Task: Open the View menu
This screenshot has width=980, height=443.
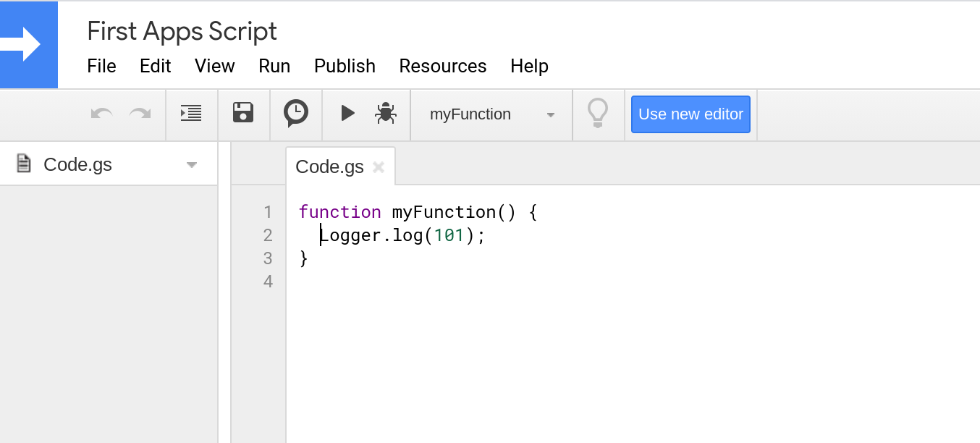Action: pyautogui.click(x=214, y=66)
